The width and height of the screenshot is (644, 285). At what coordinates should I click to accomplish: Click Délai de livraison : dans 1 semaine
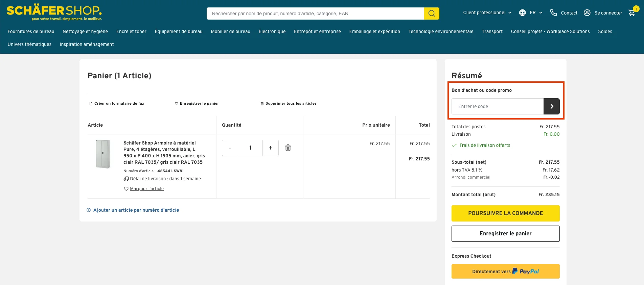[165, 179]
